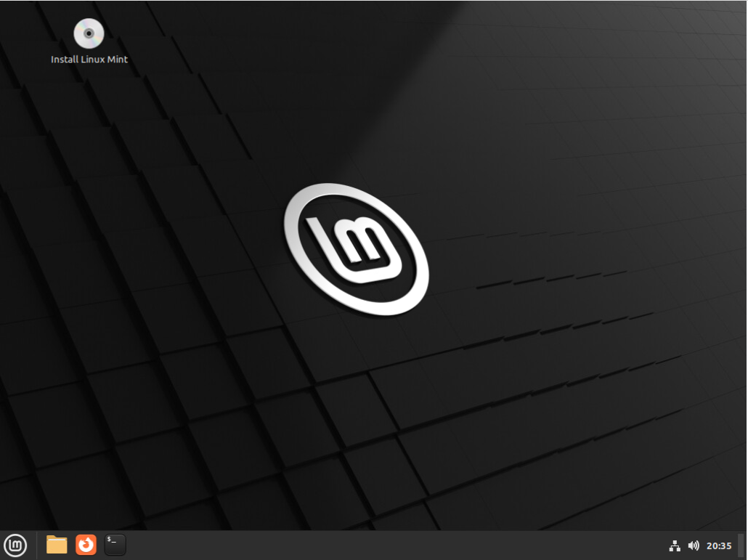Open the sound volume applet
This screenshot has height=560, width=748.
pyautogui.click(x=693, y=545)
